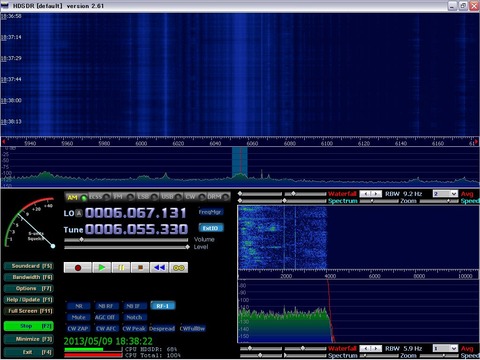The width and height of the screenshot is (480, 360).
Task: Choose USB mode
Action: point(171,197)
